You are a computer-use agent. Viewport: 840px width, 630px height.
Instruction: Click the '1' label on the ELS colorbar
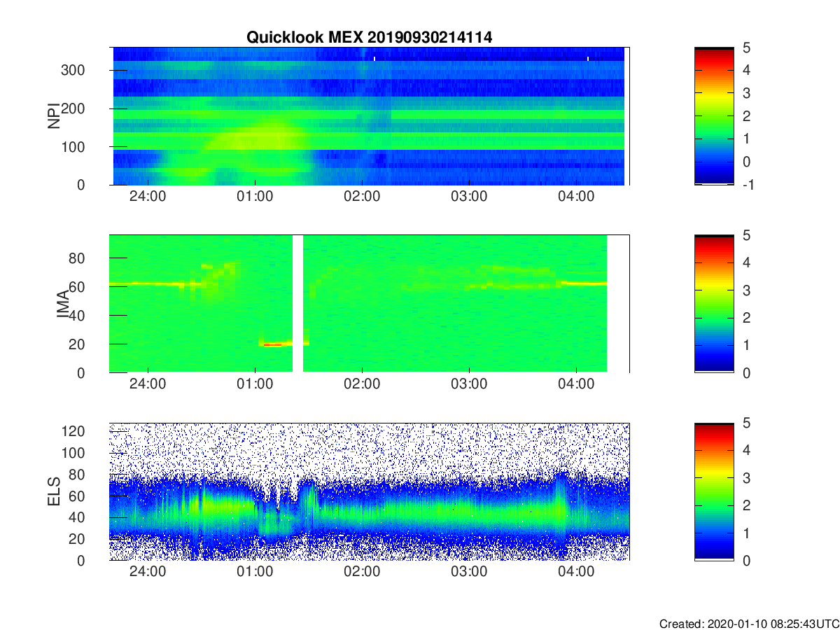[747, 533]
